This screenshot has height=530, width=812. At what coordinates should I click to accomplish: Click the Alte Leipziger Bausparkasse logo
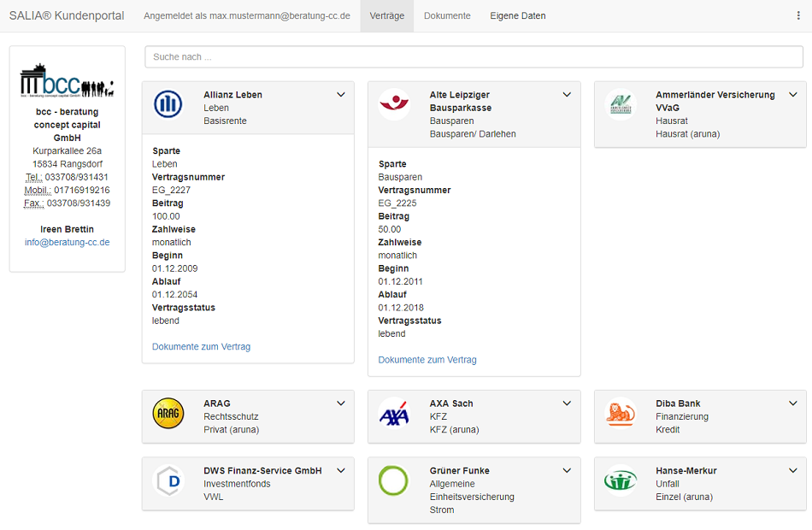point(394,104)
